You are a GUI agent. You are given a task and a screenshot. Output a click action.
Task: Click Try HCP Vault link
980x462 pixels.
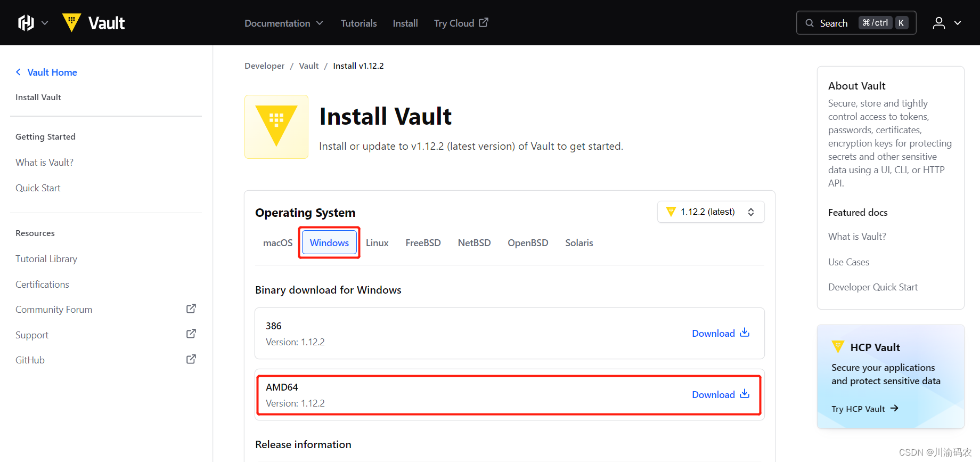pyautogui.click(x=865, y=409)
